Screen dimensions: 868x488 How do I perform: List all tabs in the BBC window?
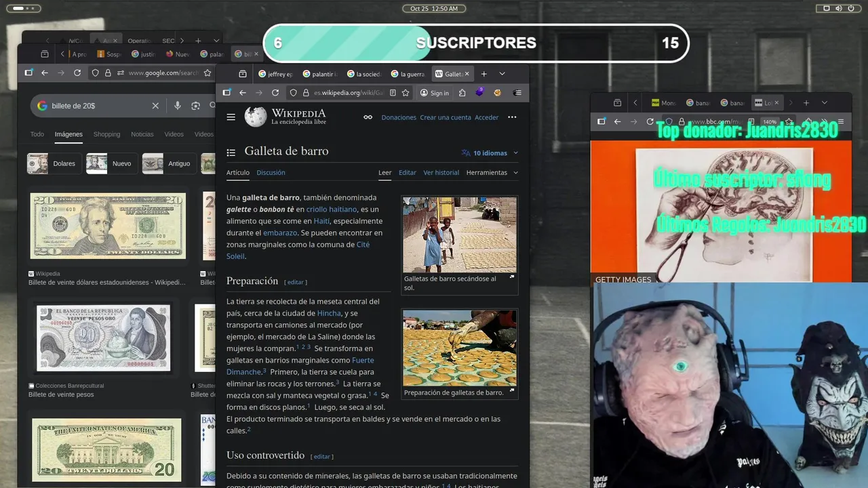click(825, 102)
